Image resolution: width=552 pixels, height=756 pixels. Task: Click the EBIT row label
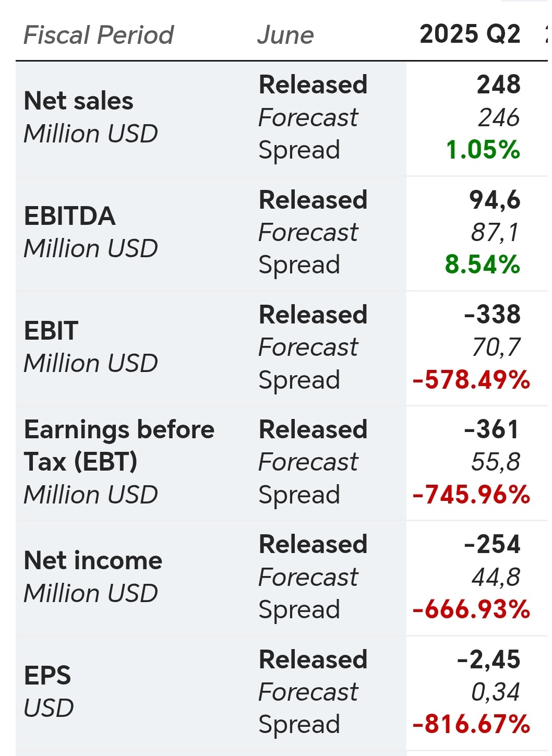pyautogui.click(x=51, y=331)
